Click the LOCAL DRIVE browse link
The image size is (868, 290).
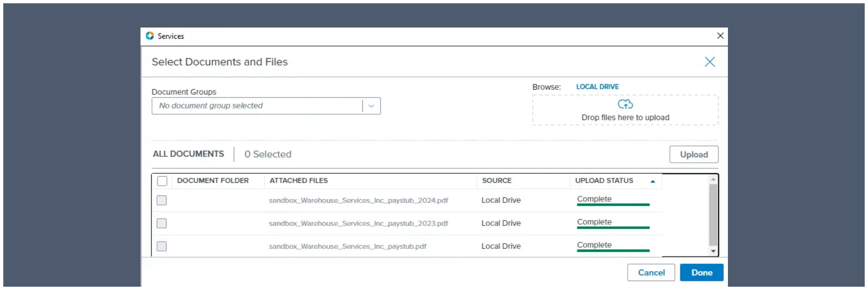597,87
